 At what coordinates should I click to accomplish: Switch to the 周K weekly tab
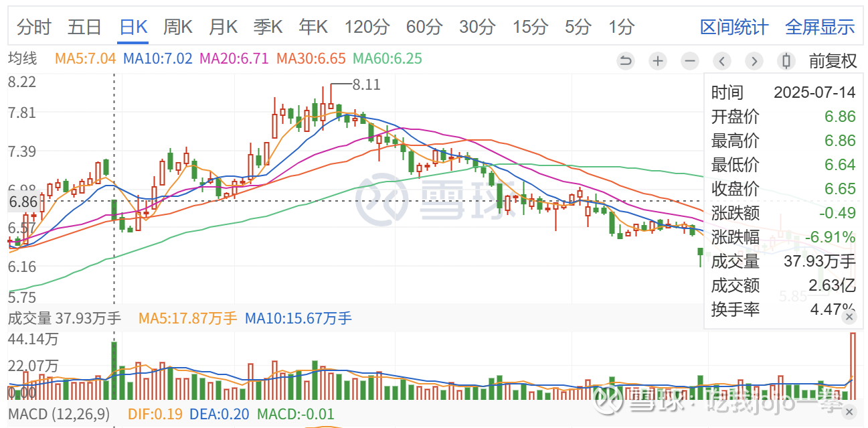(178, 27)
